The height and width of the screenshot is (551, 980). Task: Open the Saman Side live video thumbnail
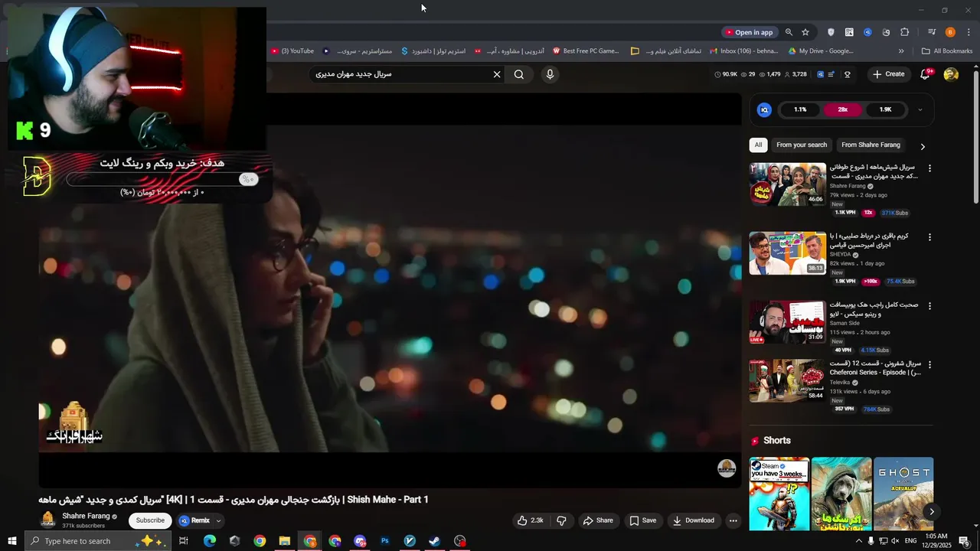788,322
